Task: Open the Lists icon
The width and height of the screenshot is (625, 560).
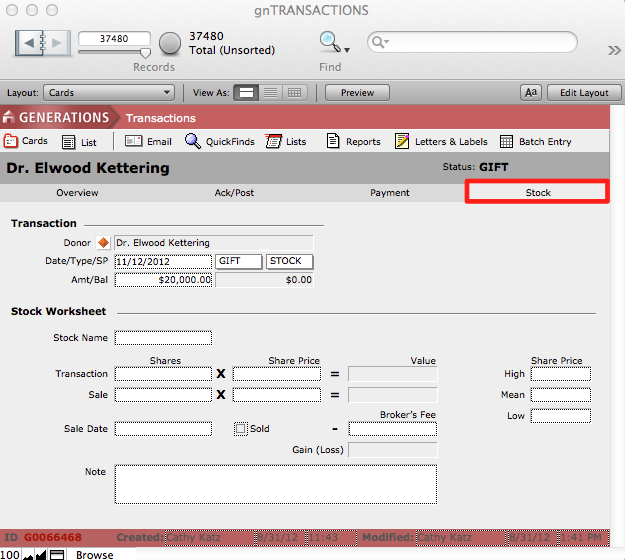Action: click(x=273, y=142)
